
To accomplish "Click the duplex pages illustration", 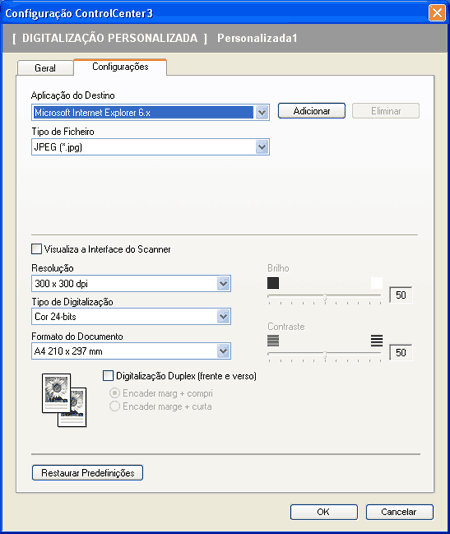I will (64, 400).
